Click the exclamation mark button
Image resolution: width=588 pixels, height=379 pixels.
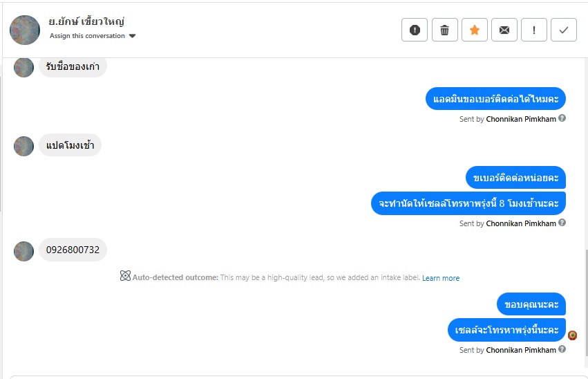click(534, 30)
